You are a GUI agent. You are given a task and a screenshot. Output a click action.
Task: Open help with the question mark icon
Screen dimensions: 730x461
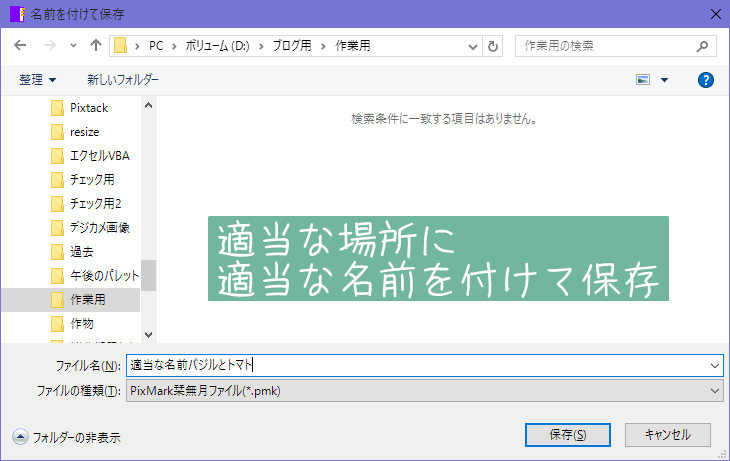[706, 80]
